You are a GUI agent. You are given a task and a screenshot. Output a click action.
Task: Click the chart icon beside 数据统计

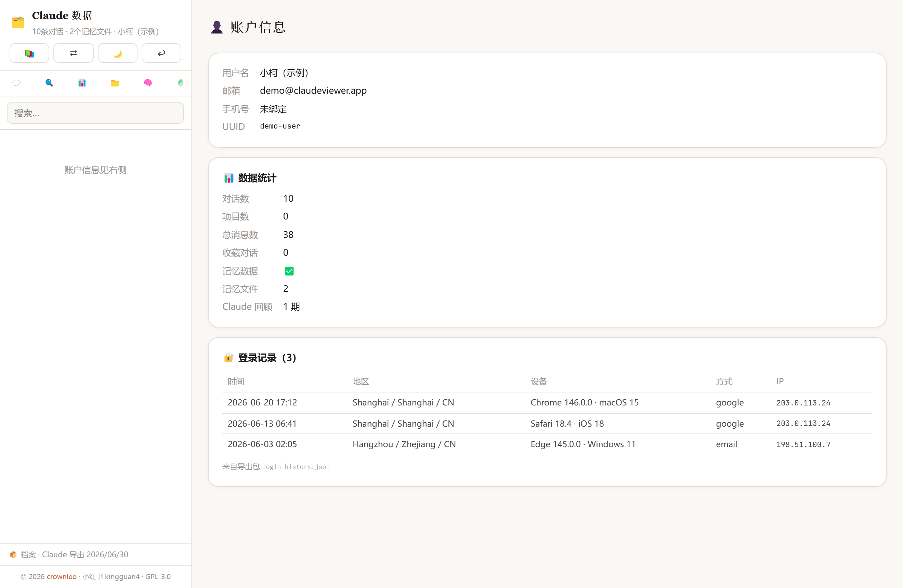click(228, 178)
